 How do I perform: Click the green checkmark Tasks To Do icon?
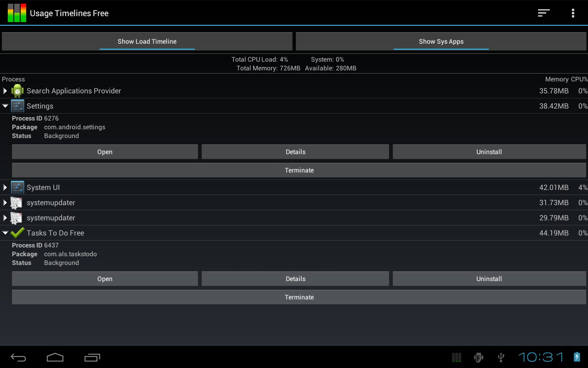coord(17,233)
